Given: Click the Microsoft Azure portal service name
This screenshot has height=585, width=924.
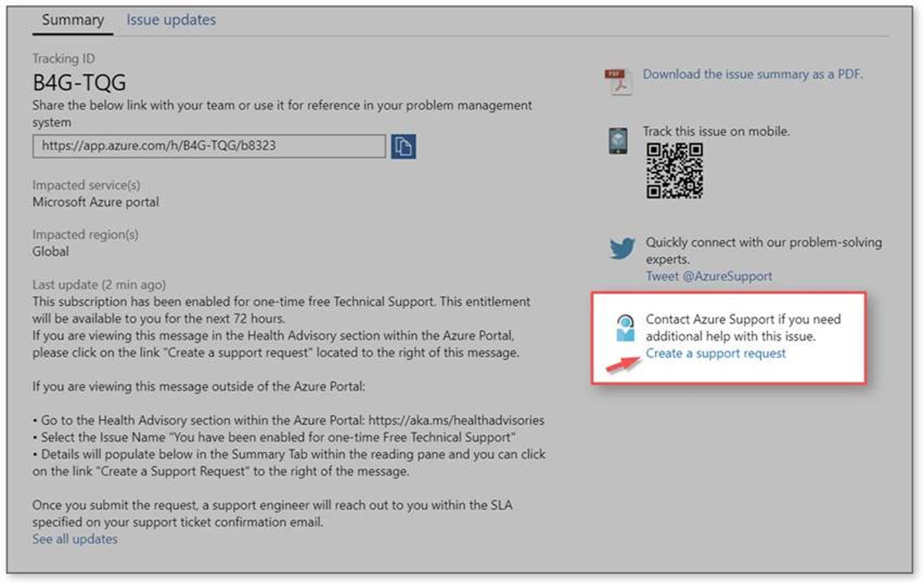Looking at the screenshot, I should point(96,202).
